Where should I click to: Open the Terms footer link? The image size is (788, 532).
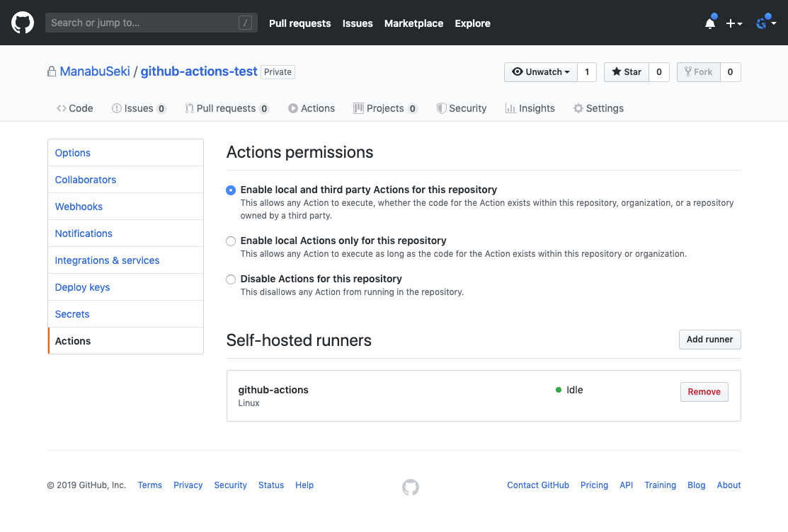click(x=150, y=485)
